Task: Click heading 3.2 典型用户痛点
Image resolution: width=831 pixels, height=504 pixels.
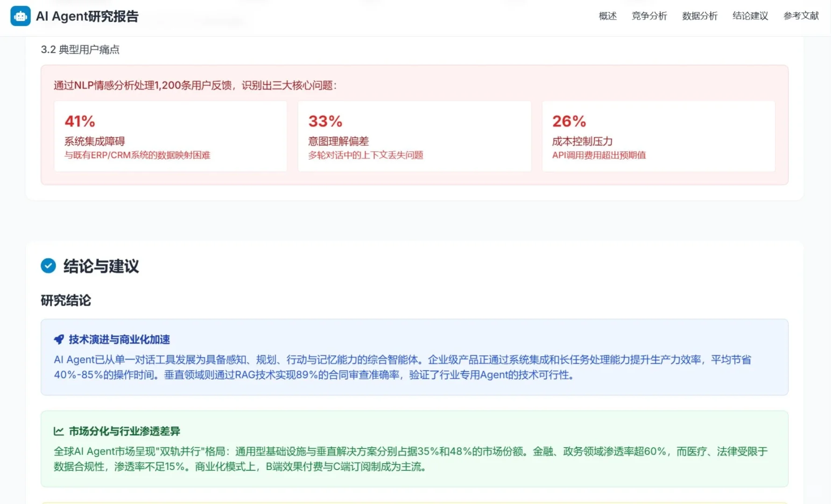Action: pyautogui.click(x=80, y=49)
